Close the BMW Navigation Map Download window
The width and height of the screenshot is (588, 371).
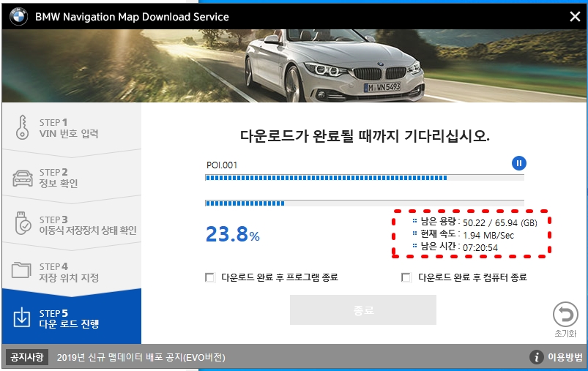pyautogui.click(x=575, y=17)
